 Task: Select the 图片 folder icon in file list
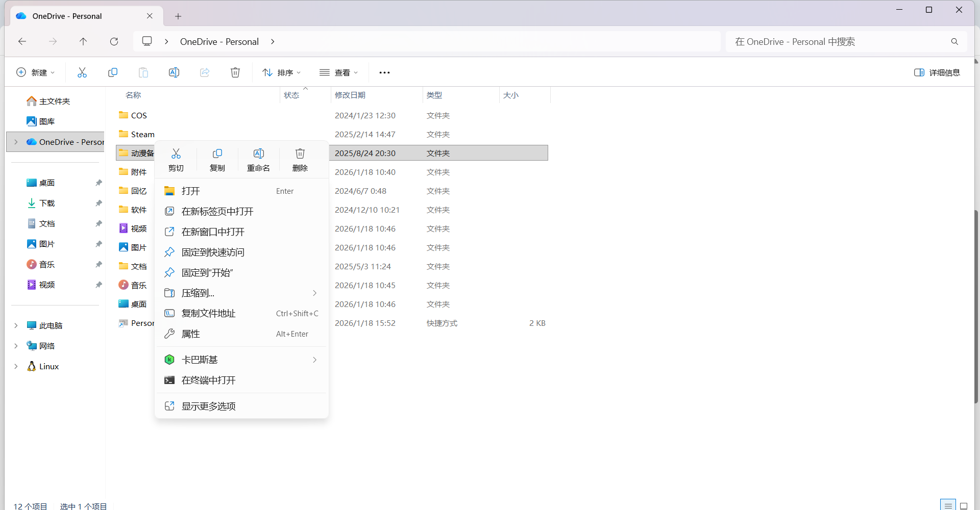[x=124, y=247]
